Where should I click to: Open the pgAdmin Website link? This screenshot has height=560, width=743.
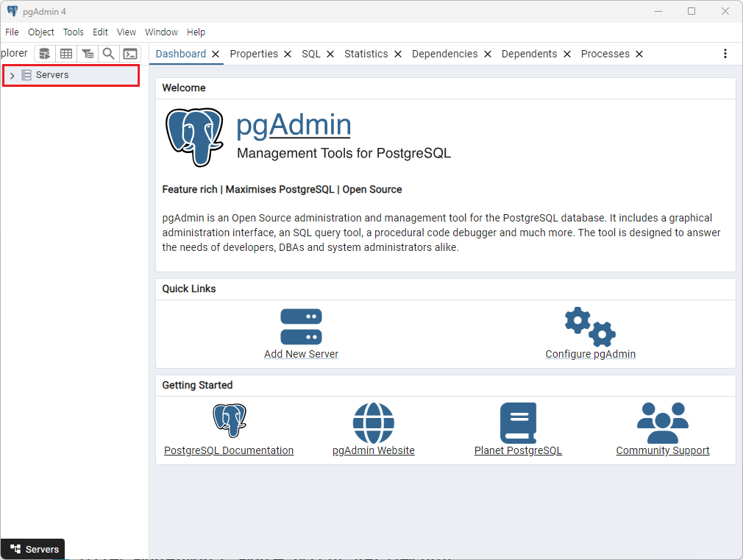point(374,450)
